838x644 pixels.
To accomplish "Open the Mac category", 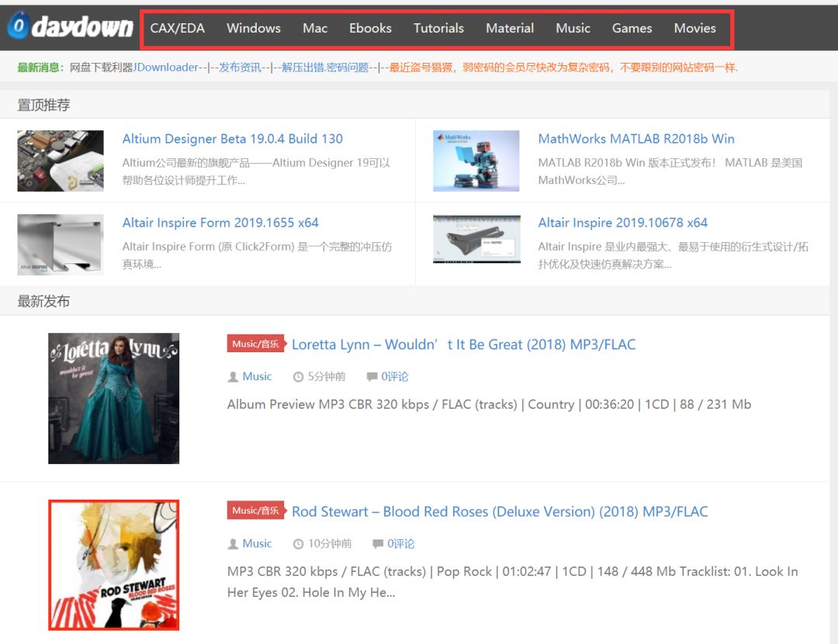I will coord(315,29).
